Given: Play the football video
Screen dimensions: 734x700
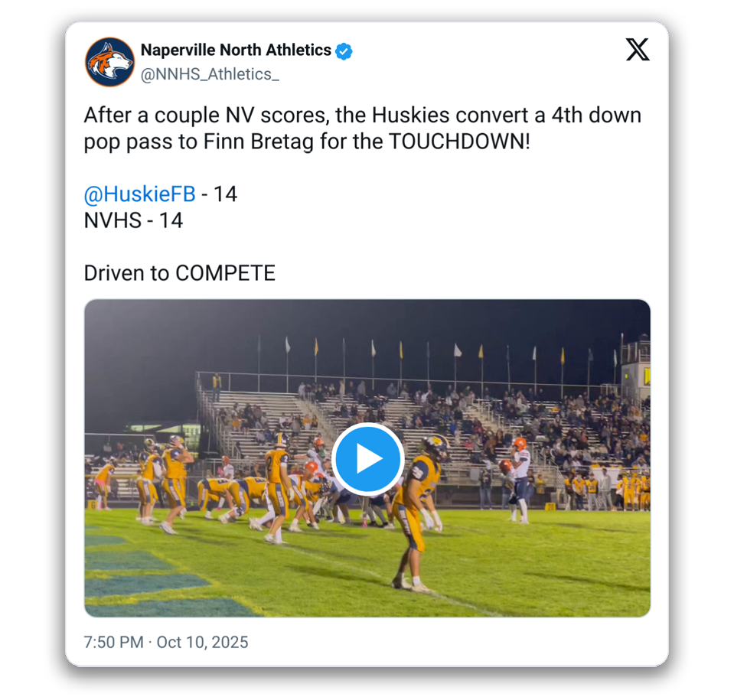Looking at the screenshot, I should tap(367, 459).
